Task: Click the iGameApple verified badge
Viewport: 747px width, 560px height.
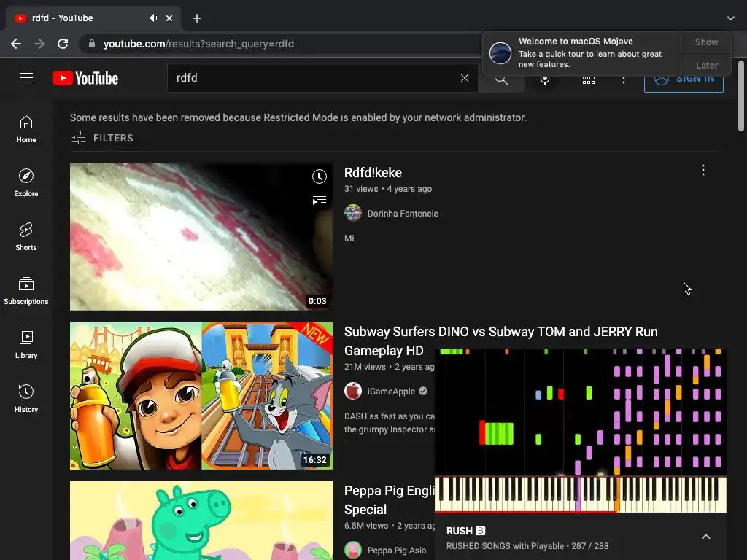Action: tap(423, 392)
